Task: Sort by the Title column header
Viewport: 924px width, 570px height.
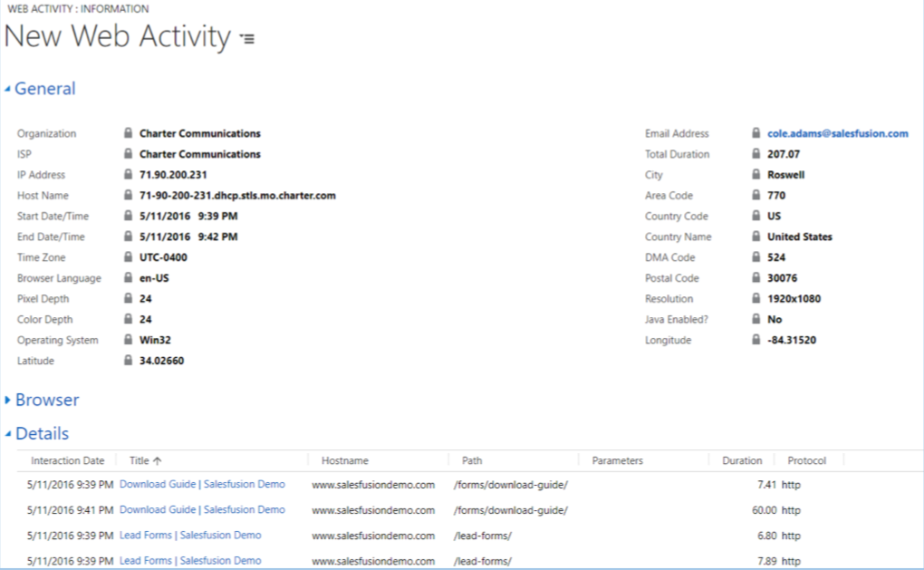Action: tap(145, 460)
